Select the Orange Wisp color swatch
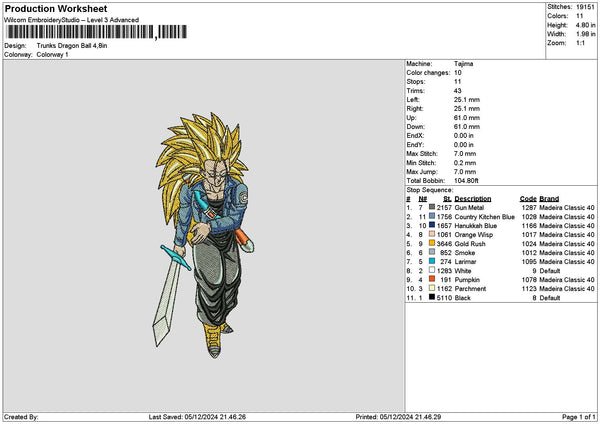 point(432,234)
